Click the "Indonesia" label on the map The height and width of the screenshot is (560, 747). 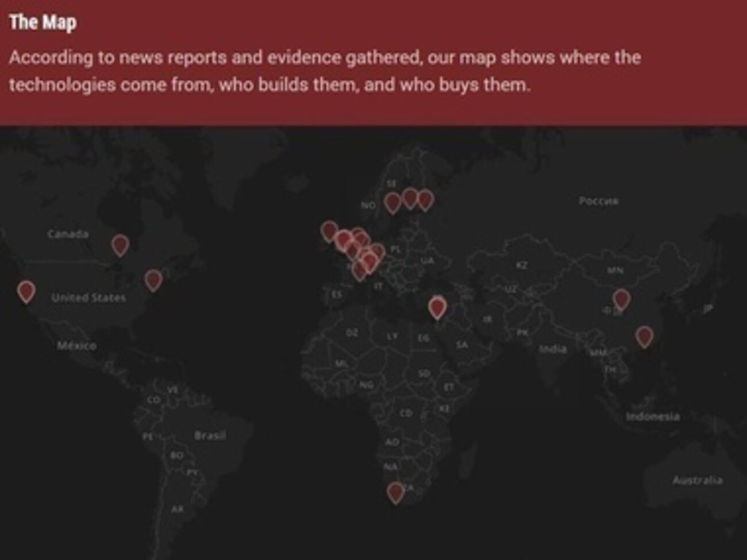click(652, 416)
